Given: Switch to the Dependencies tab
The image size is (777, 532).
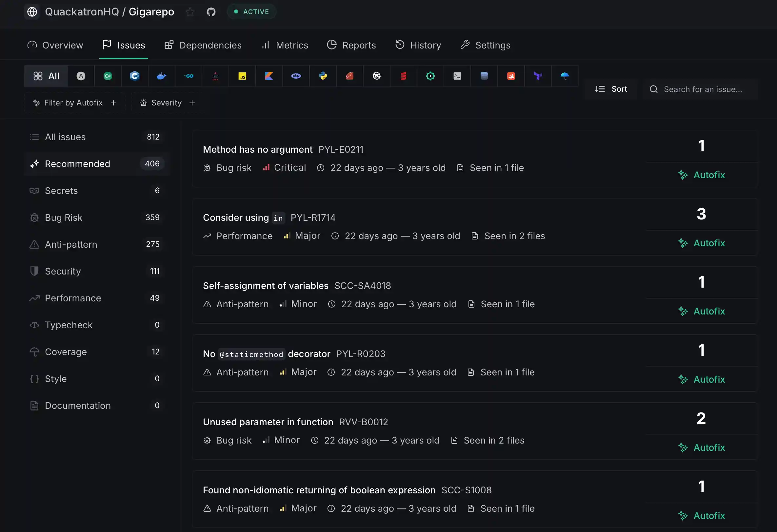Looking at the screenshot, I should (203, 45).
